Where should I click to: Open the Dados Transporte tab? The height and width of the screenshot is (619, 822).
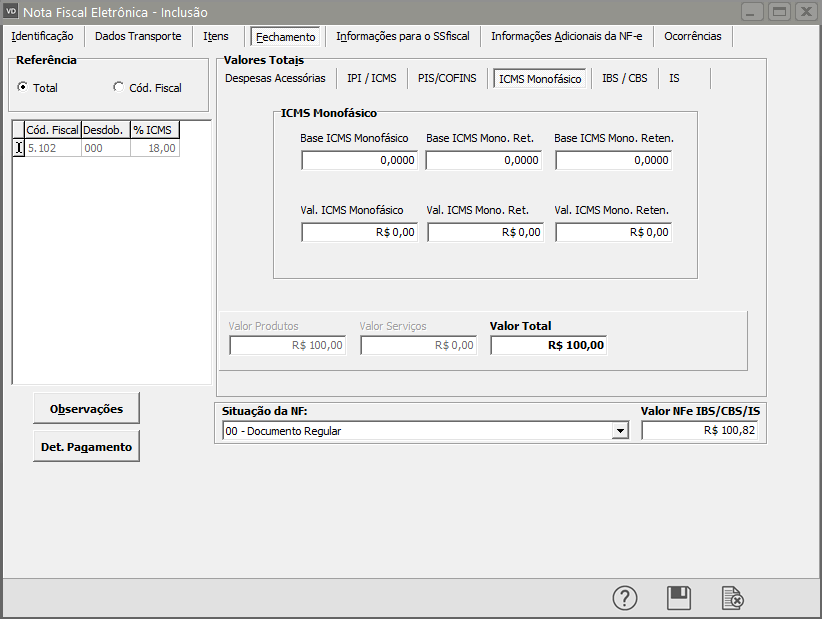(x=138, y=37)
